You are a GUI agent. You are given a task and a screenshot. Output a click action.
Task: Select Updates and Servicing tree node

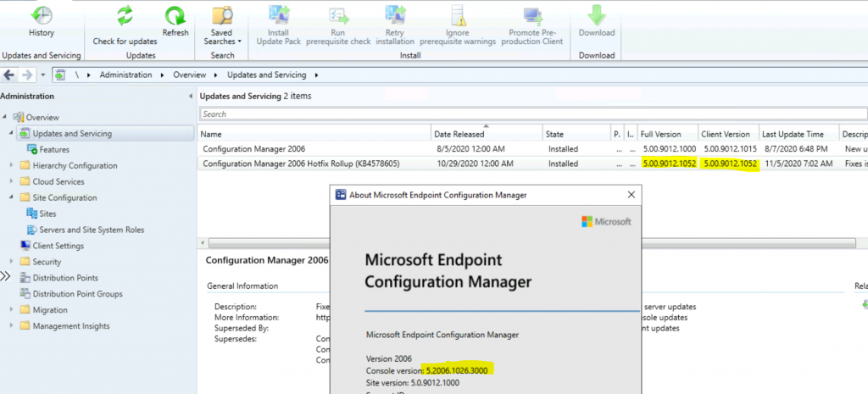[72, 133]
